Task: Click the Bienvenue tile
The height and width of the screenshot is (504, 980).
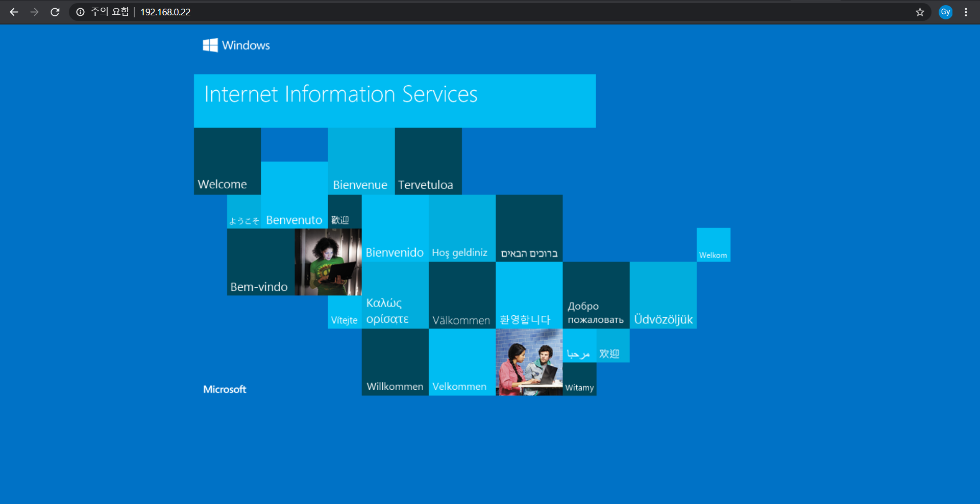Action: pos(361,161)
